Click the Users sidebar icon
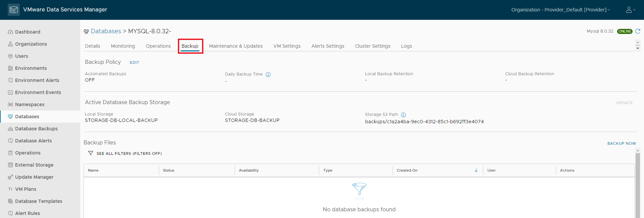 [x=10, y=56]
